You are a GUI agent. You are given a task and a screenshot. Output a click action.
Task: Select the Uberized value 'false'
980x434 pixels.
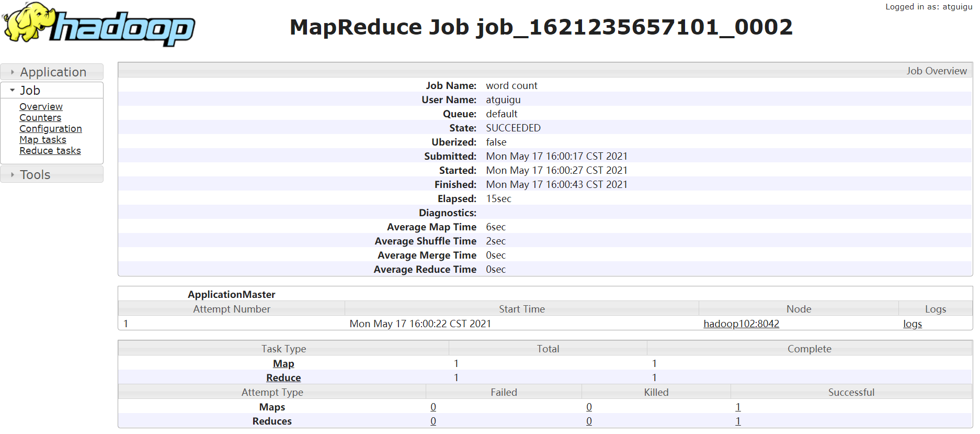pos(496,142)
